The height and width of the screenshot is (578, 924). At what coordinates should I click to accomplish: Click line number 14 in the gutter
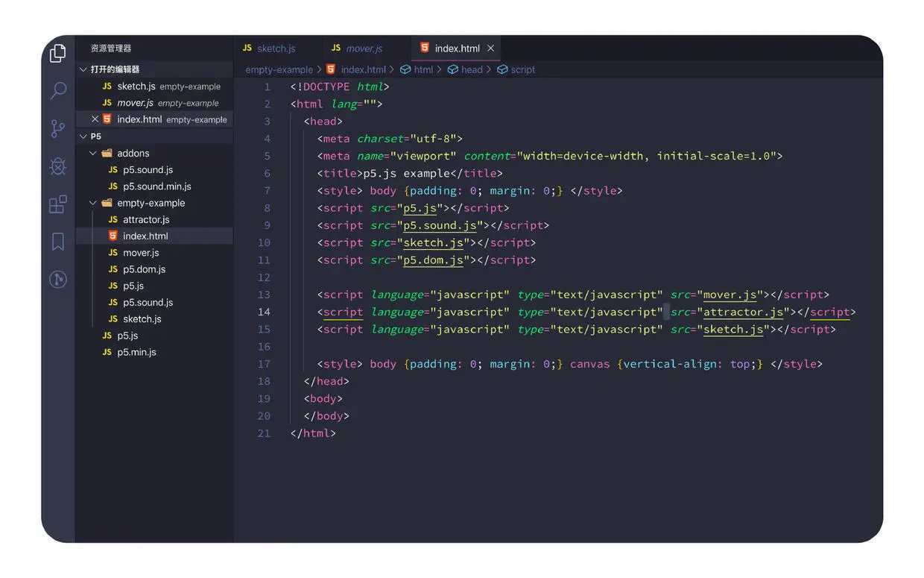(x=264, y=312)
